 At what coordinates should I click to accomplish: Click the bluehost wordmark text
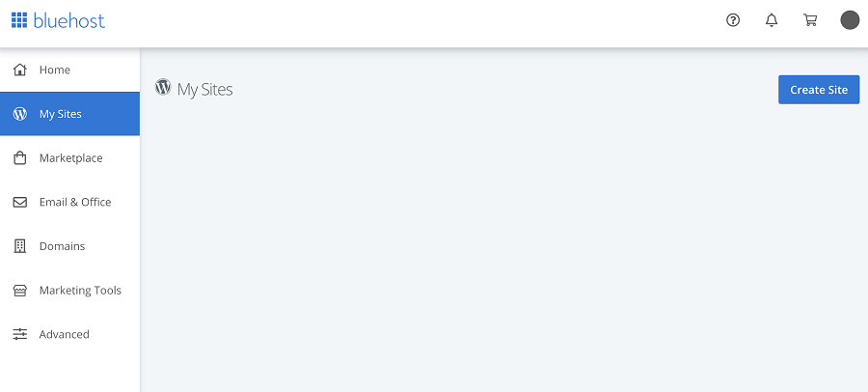point(69,20)
